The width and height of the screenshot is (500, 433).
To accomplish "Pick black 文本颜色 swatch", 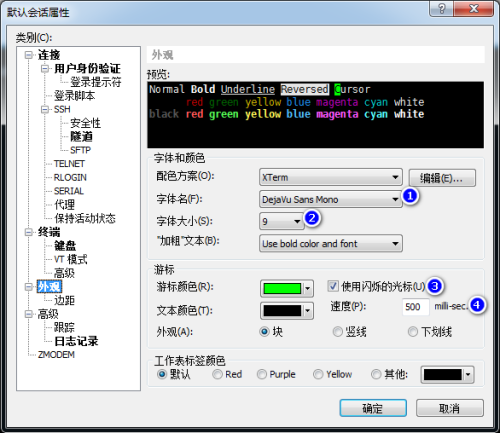I will pyautogui.click(x=287, y=311).
